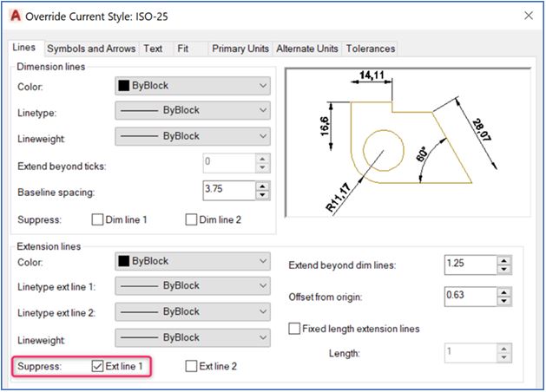
Task: Click the Baseline spacing label
Action: tap(56, 193)
